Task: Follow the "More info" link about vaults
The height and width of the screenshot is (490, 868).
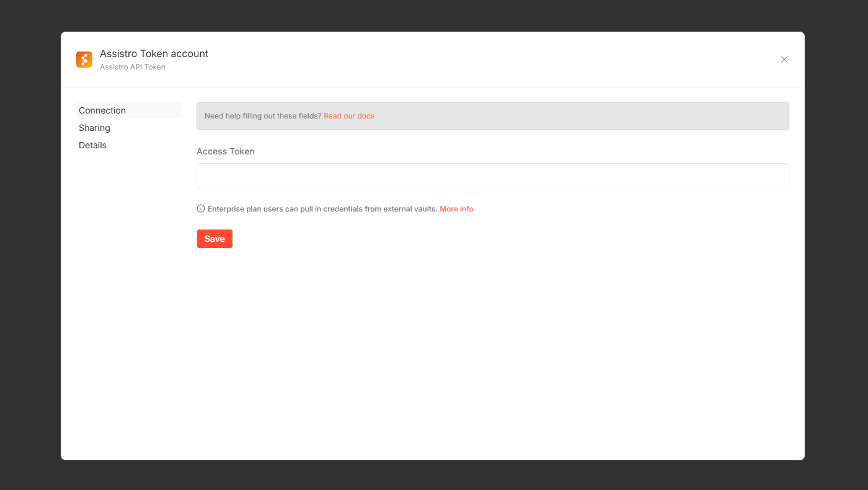Action: (x=456, y=209)
